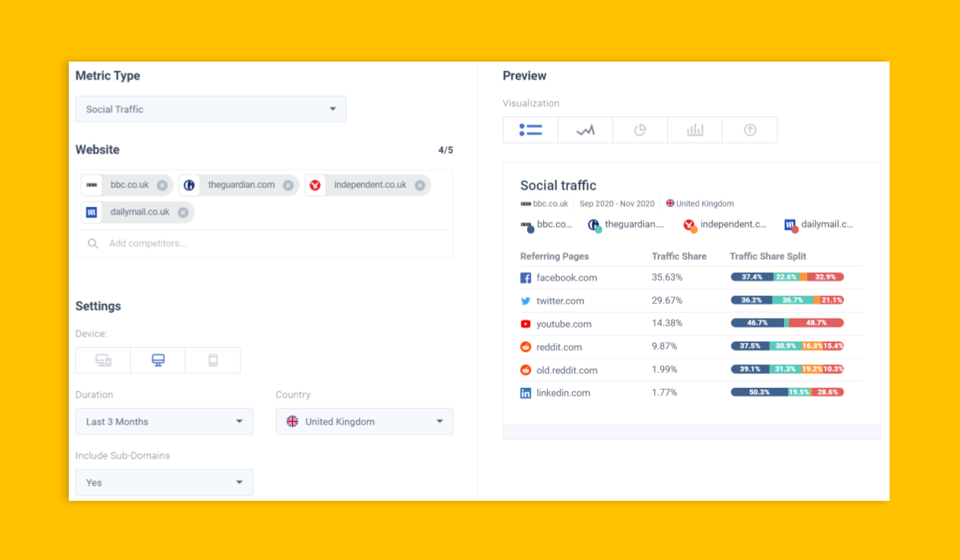Click the upload arrow visualization icon
This screenshot has width=960, height=560.
750,130
